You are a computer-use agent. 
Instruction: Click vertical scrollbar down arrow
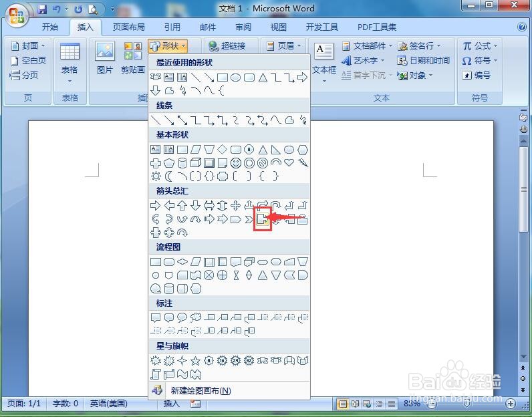point(523,356)
